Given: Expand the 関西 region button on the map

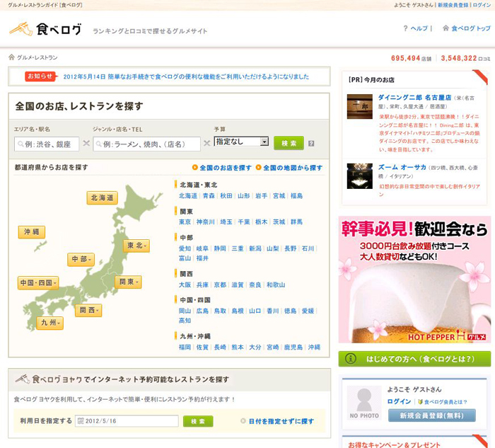Looking at the screenshot, I should coord(88,310).
